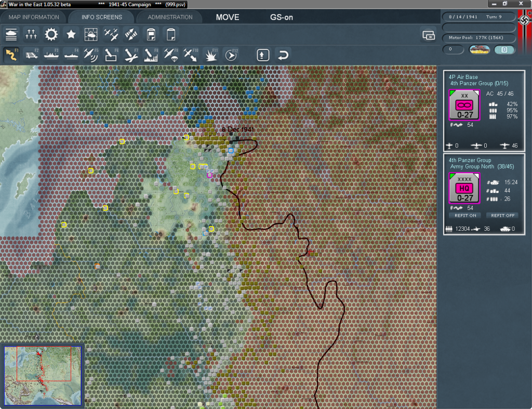The height and width of the screenshot is (409, 532).
Task: Open the Commander's report clipboard icon
Action: tap(151, 34)
